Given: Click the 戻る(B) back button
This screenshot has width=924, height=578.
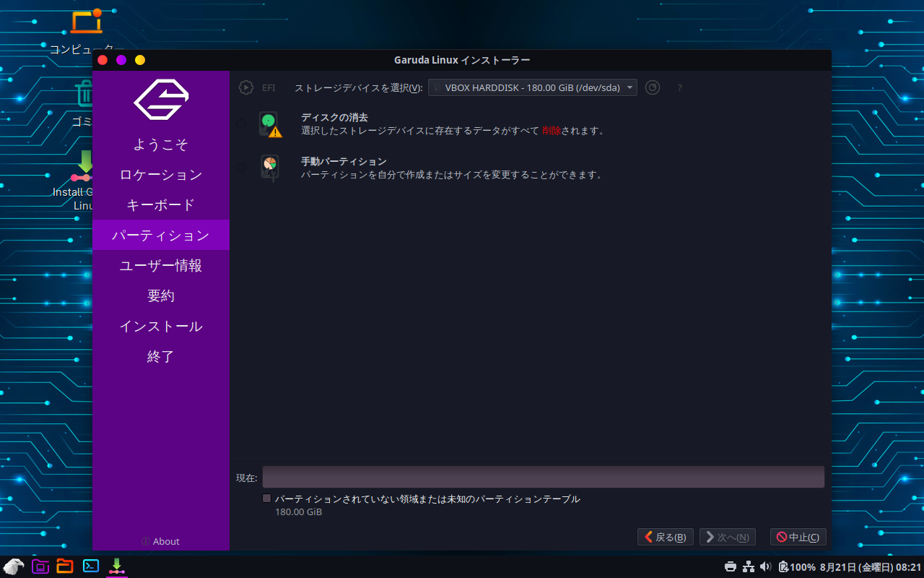Looking at the screenshot, I should 666,537.
